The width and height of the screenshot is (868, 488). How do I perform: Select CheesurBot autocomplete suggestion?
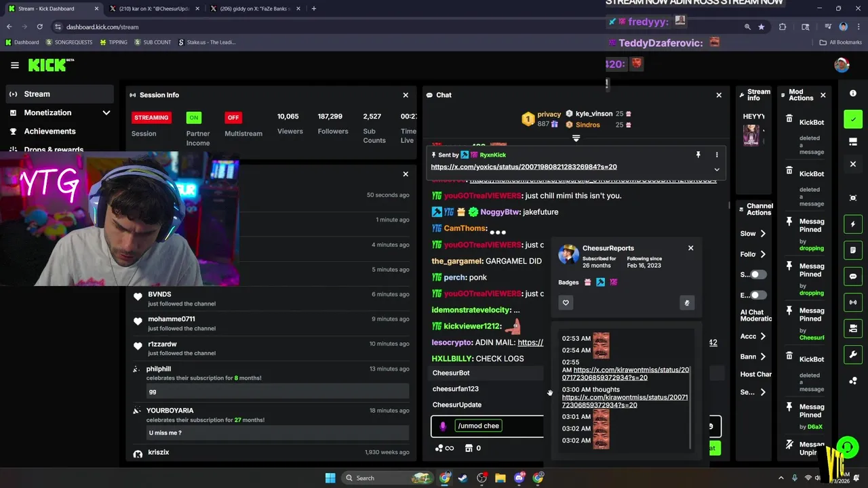[x=487, y=373]
